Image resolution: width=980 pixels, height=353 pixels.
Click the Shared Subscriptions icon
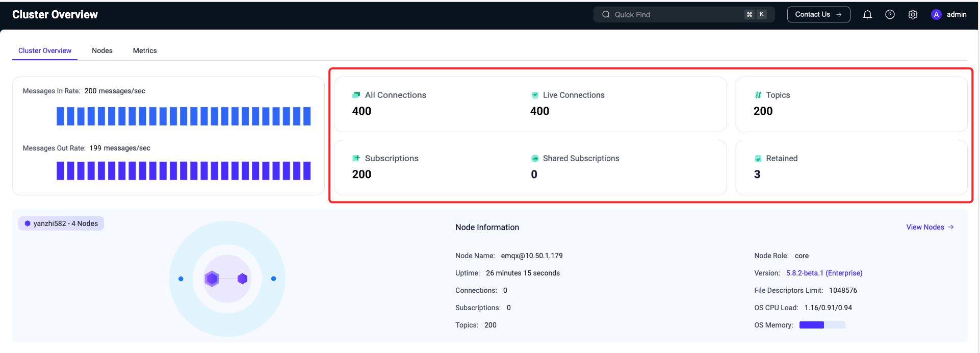click(535, 158)
